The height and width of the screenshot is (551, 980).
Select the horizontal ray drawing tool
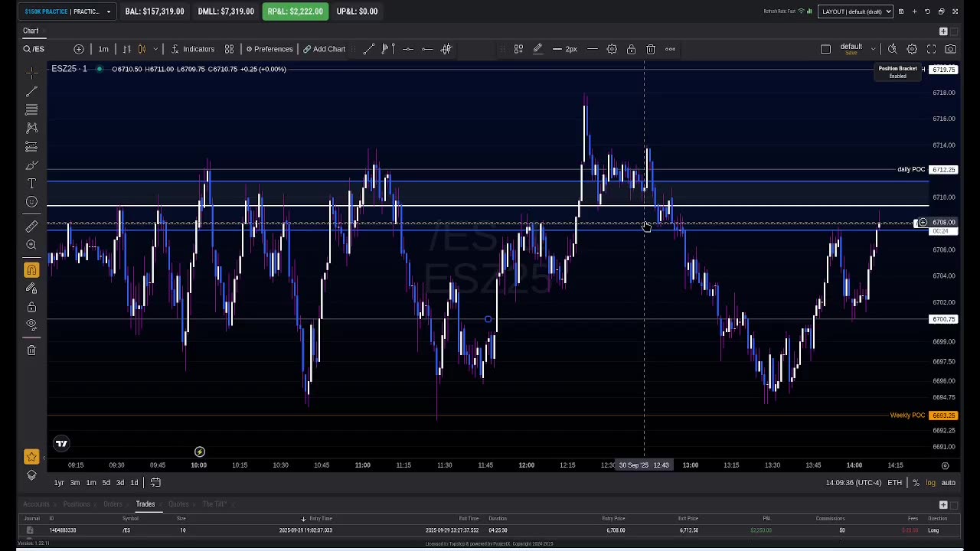coord(427,49)
